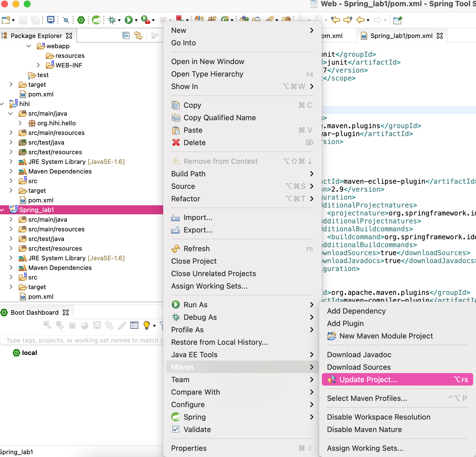Image resolution: width=476 pixels, height=457 pixels.
Task: Click Add Dependency in Maven submenu
Action: coord(398,311)
